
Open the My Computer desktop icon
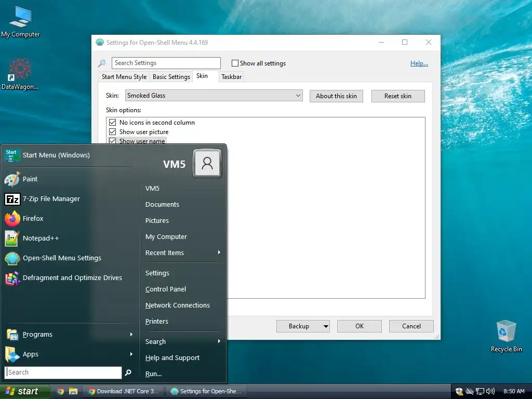point(20,21)
